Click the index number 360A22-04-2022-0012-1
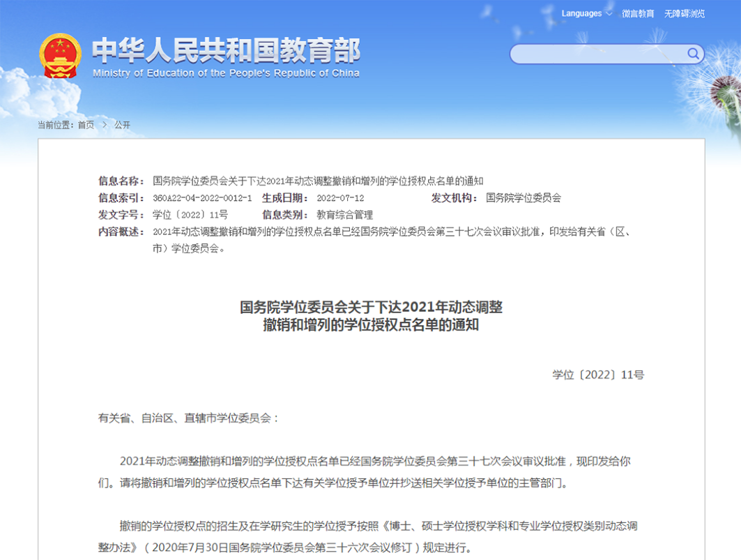 [x=202, y=198]
